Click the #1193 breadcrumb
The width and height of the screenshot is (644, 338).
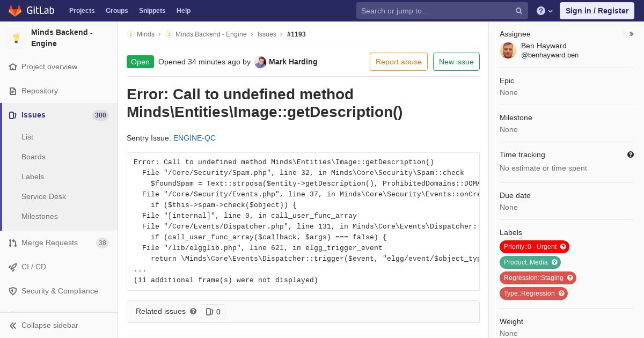pyautogui.click(x=296, y=34)
